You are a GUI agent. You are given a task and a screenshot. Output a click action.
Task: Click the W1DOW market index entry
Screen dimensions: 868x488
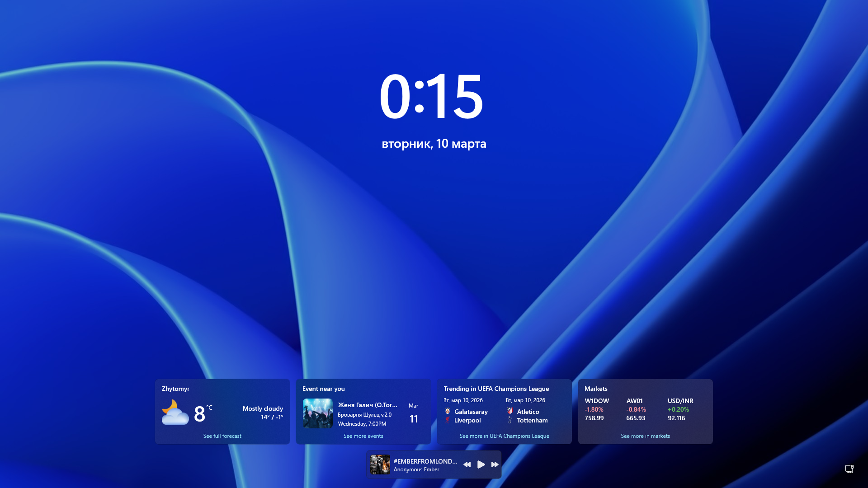pyautogui.click(x=596, y=409)
